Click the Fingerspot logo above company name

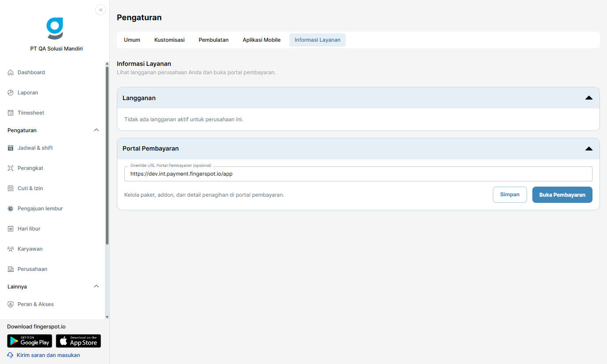point(55,29)
